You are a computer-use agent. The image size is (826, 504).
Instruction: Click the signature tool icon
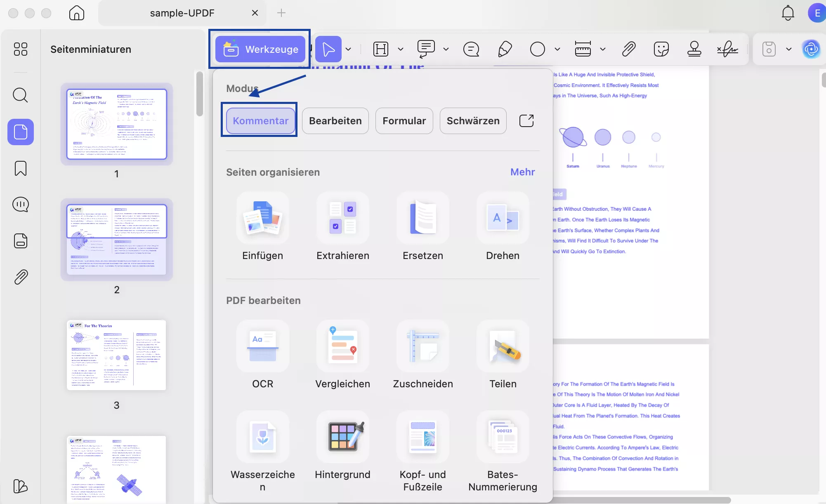[x=727, y=49]
